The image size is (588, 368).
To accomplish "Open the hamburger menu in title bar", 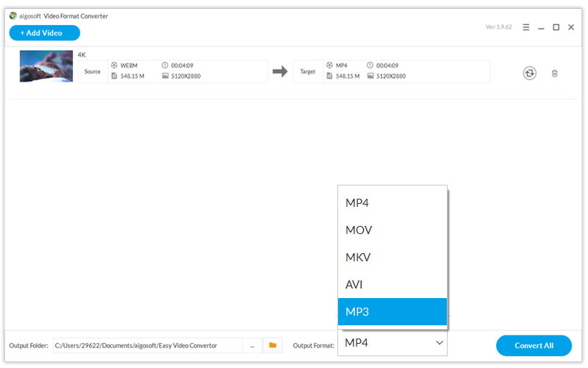I will 526,27.
